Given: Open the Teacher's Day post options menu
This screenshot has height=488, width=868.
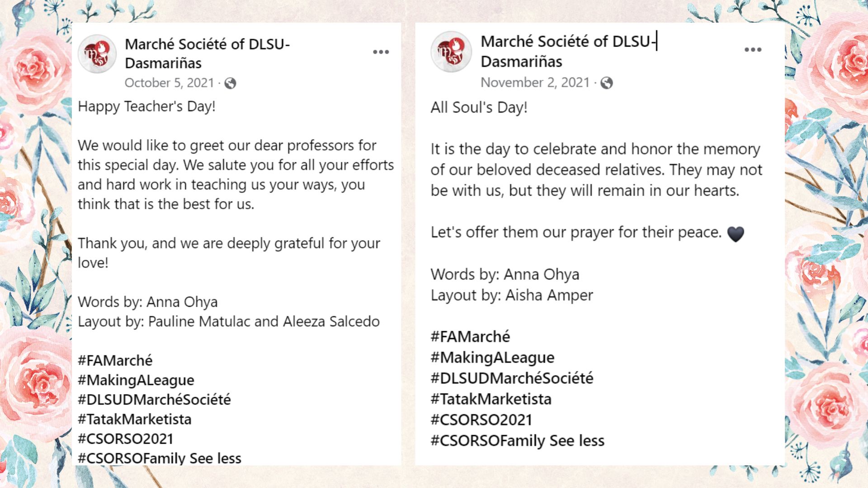Looking at the screenshot, I should [381, 52].
